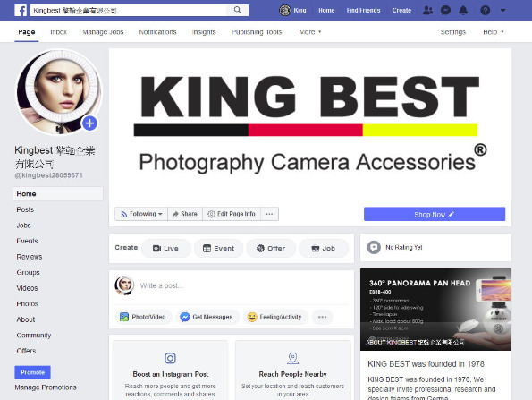
Task: Add profile picture with plus icon
Action: click(89, 123)
